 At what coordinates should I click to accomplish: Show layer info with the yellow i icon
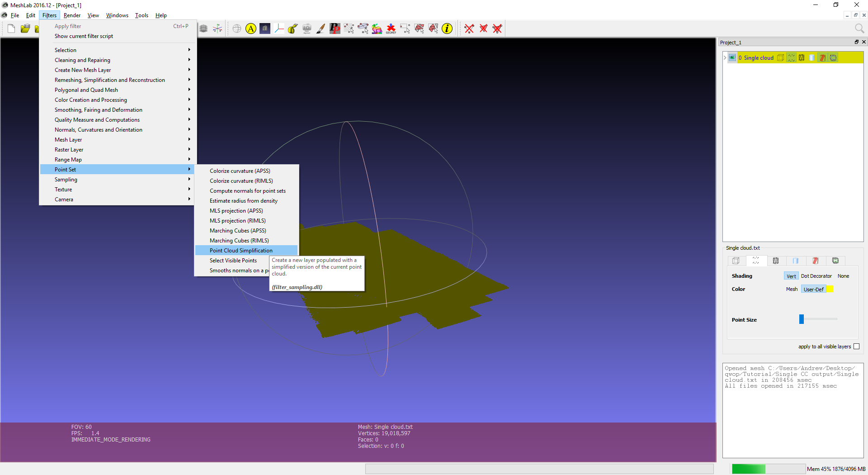[x=447, y=28]
